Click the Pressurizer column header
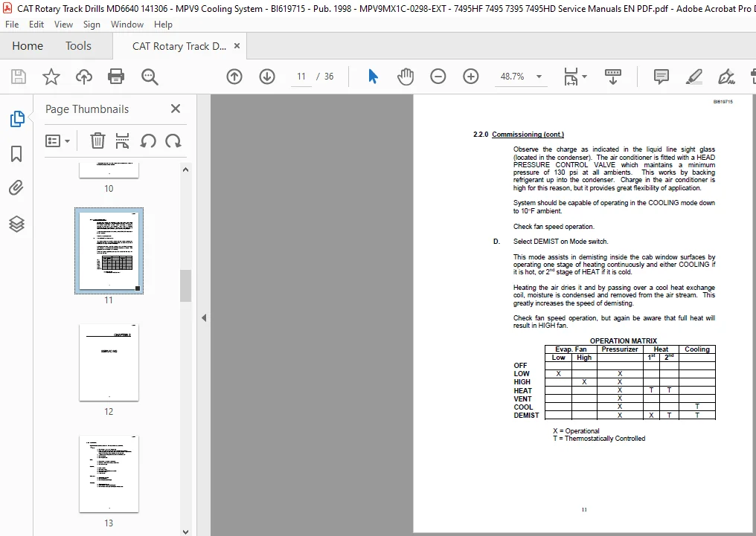 pyautogui.click(x=620, y=349)
